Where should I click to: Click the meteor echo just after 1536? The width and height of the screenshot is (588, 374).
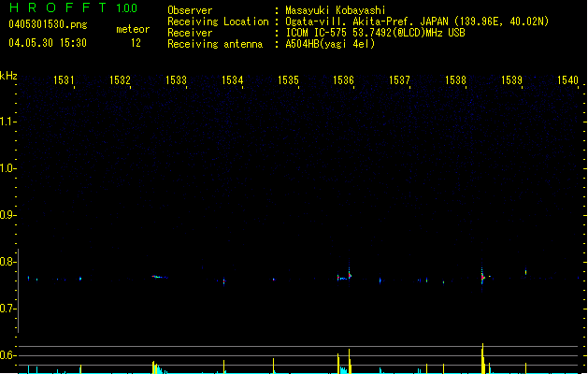(350, 275)
